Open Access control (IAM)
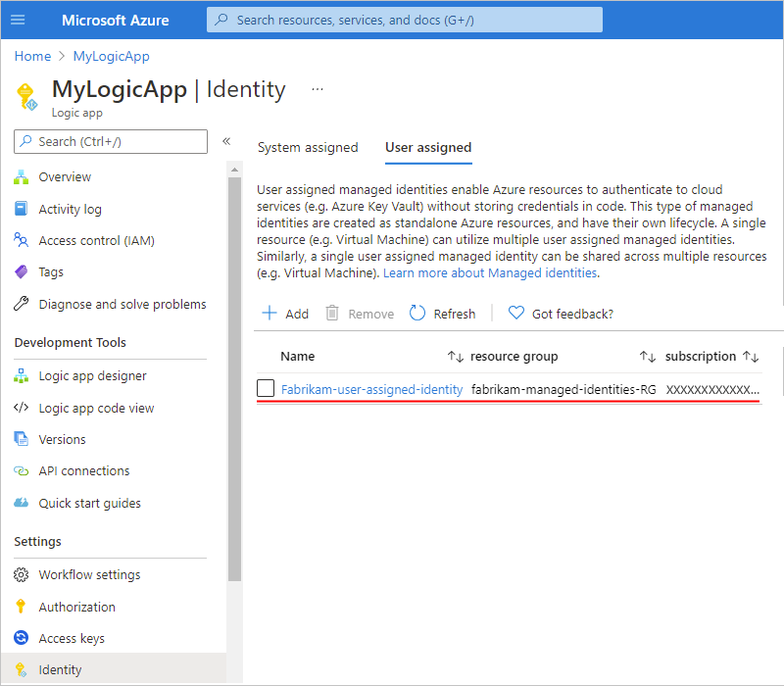784x686 pixels. click(96, 240)
